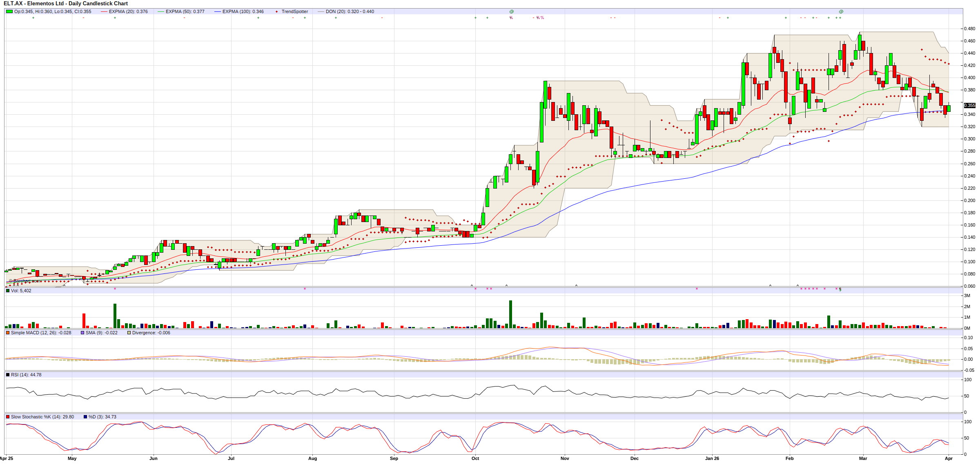Image resolution: width=980 pixels, height=471 pixels.
Task: Click the DON (20) legend line marker
Action: [321, 11]
